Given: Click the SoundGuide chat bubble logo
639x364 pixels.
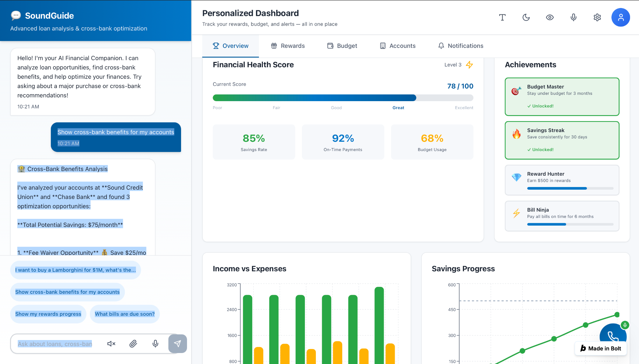Looking at the screenshot, I should (15, 16).
